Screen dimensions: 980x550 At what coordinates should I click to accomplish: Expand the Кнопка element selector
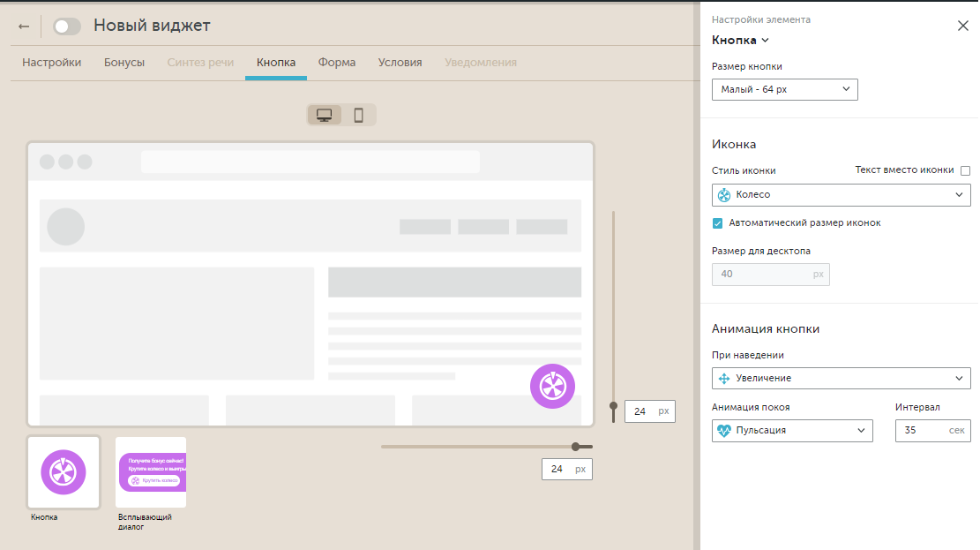[740, 40]
